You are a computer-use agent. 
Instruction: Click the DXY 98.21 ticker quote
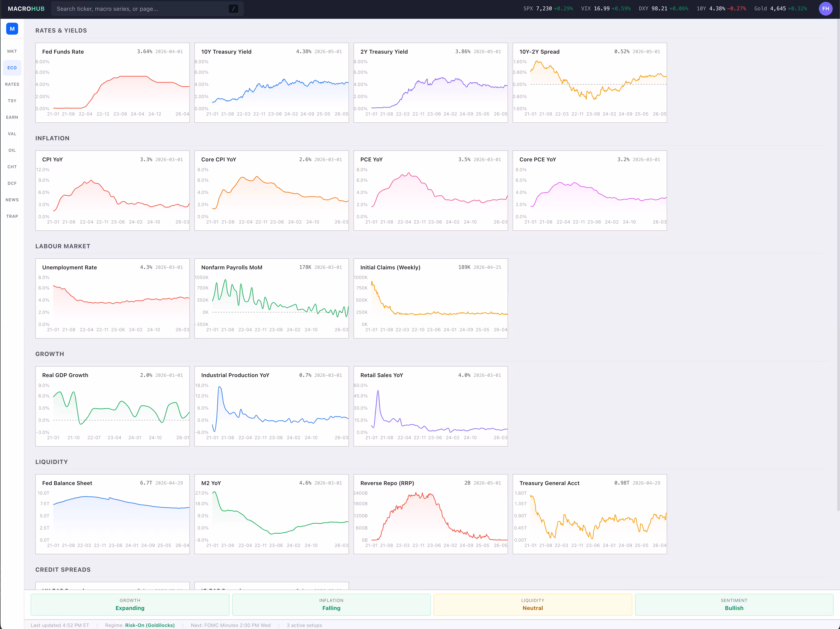tap(663, 9)
